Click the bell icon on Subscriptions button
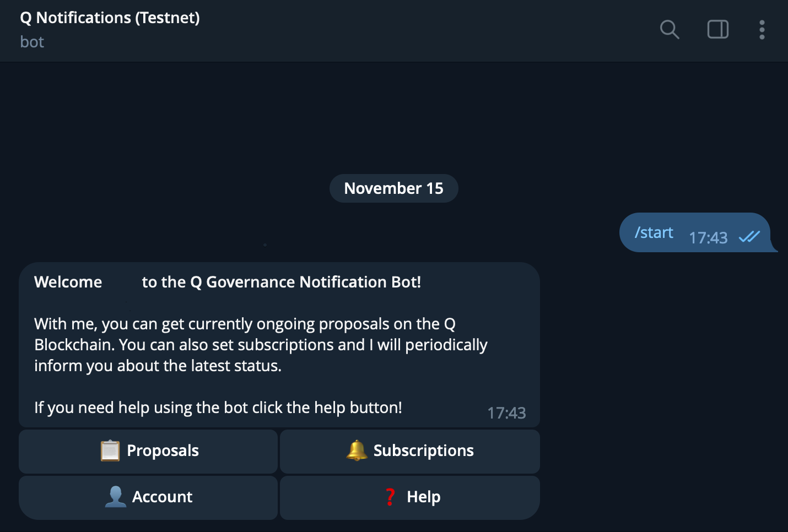 point(357,450)
